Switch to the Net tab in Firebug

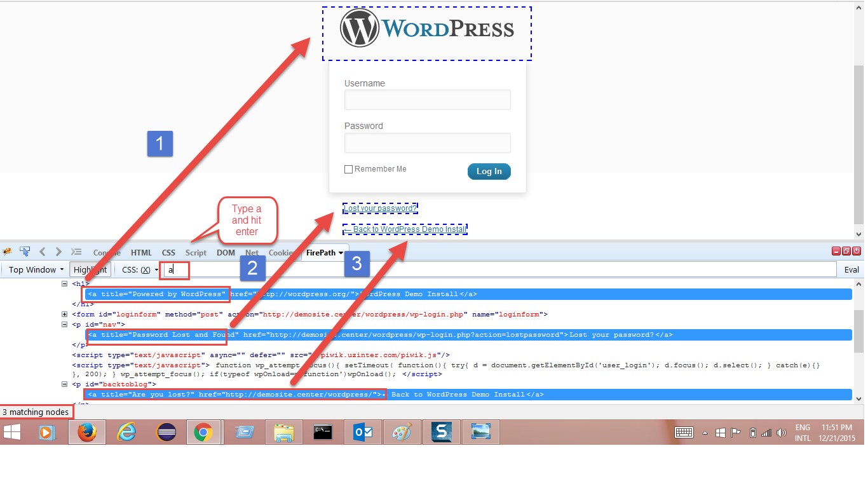pyautogui.click(x=252, y=252)
